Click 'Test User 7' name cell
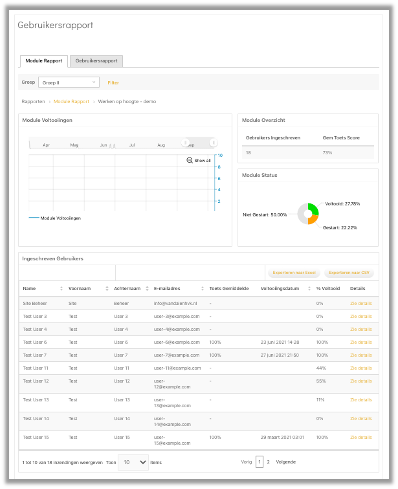 (35, 355)
